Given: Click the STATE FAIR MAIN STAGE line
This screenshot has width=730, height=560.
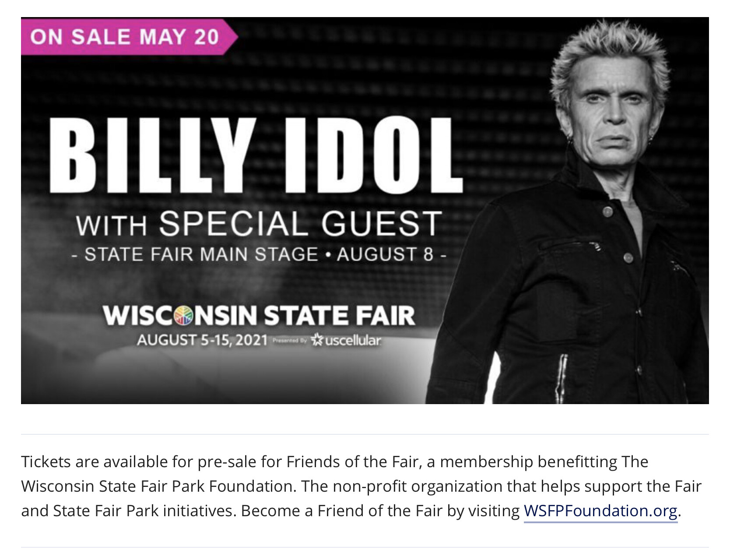Looking at the screenshot, I should coord(201,254).
